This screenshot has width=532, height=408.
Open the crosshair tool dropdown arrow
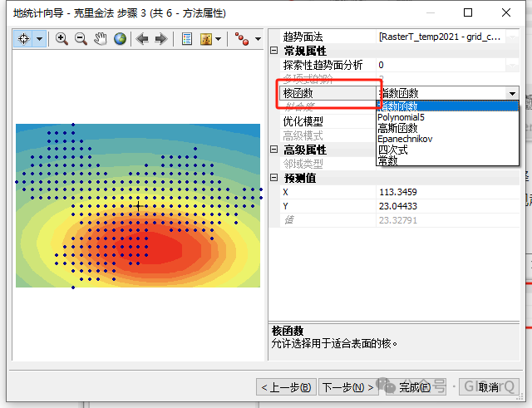[x=40, y=39]
